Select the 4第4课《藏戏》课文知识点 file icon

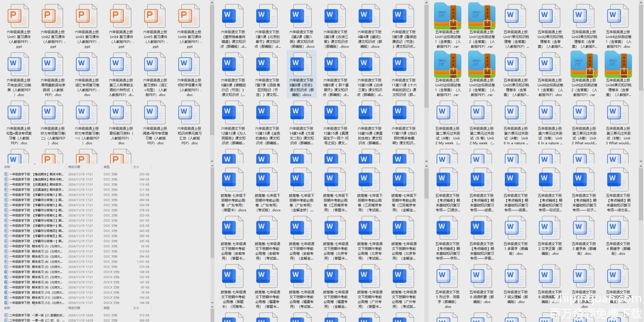(370, 16)
